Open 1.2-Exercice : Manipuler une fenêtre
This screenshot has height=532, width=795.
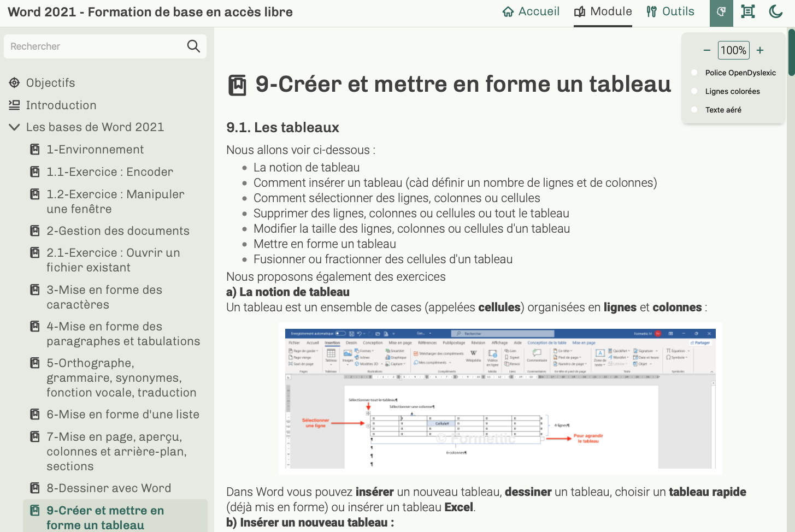click(116, 202)
